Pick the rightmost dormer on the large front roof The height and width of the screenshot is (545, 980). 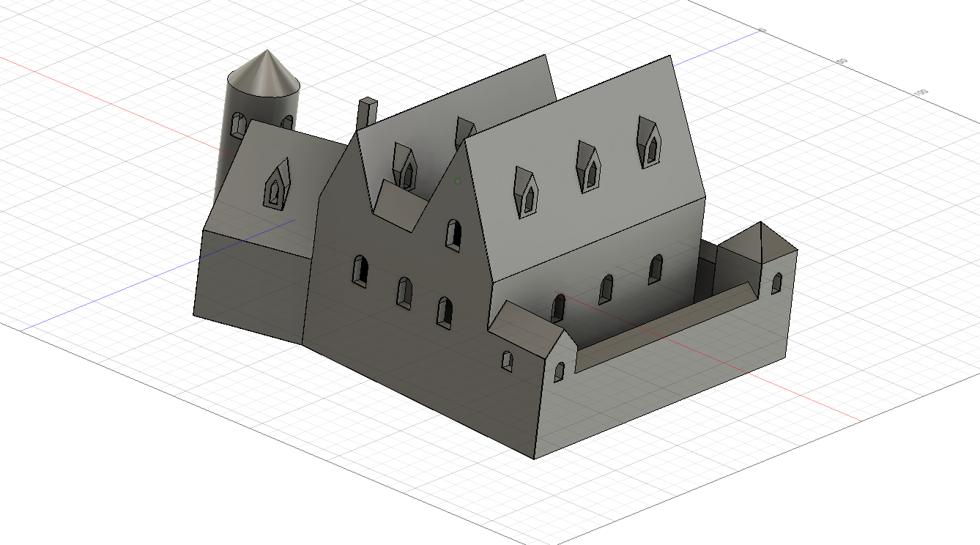(x=648, y=141)
